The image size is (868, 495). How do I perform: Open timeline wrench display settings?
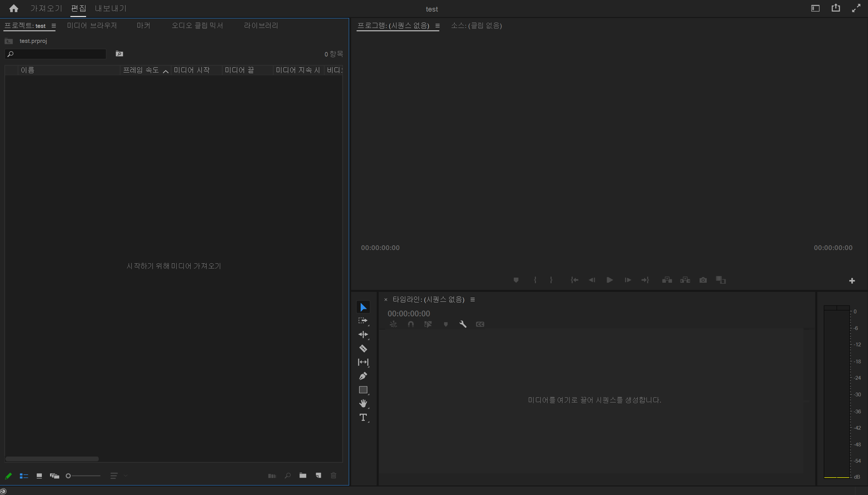[x=463, y=324]
